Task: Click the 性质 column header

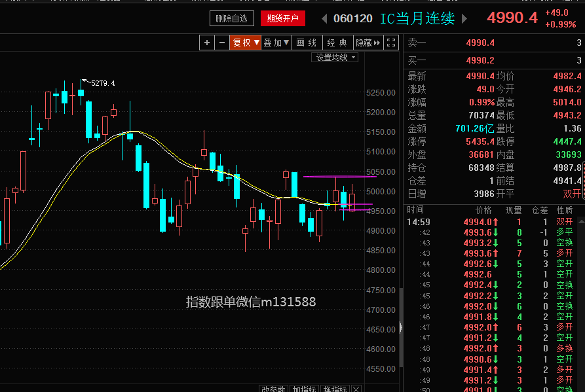Action: pos(565,211)
